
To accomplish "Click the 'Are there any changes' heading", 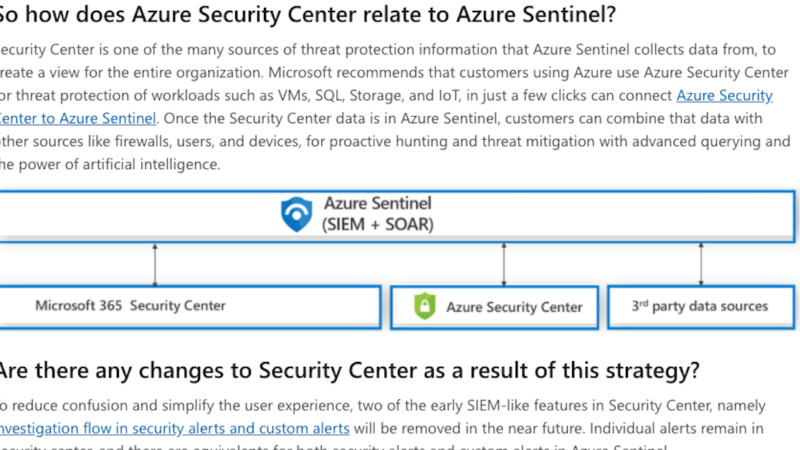I will (x=349, y=370).
